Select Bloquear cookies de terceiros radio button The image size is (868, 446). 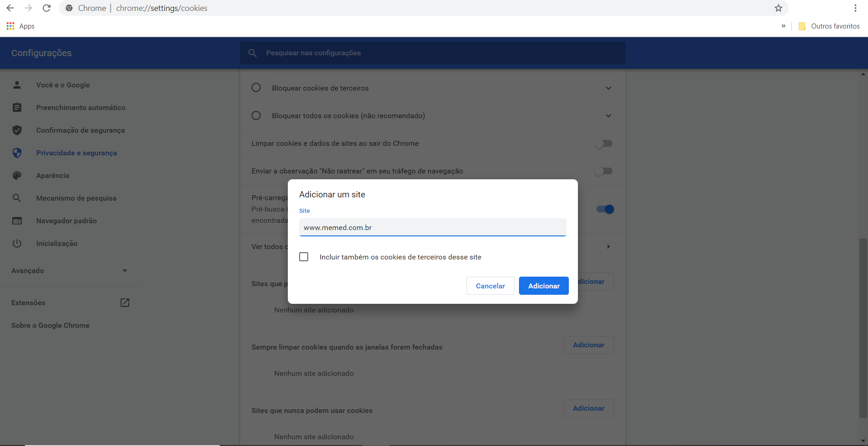pos(256,88)
